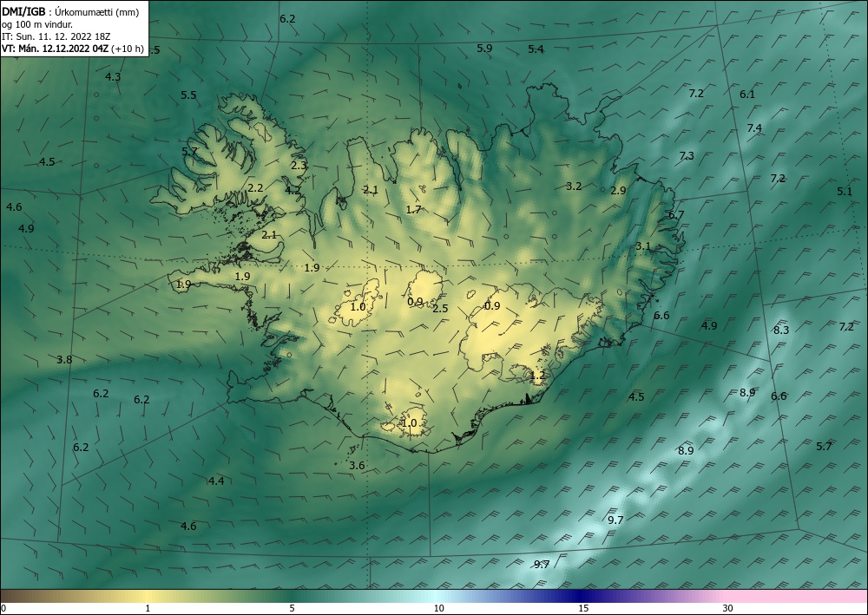868x615 pixels.
Task: Click the 'og 100 m vindur.' caption line
Action: click(x=37, y=24)
